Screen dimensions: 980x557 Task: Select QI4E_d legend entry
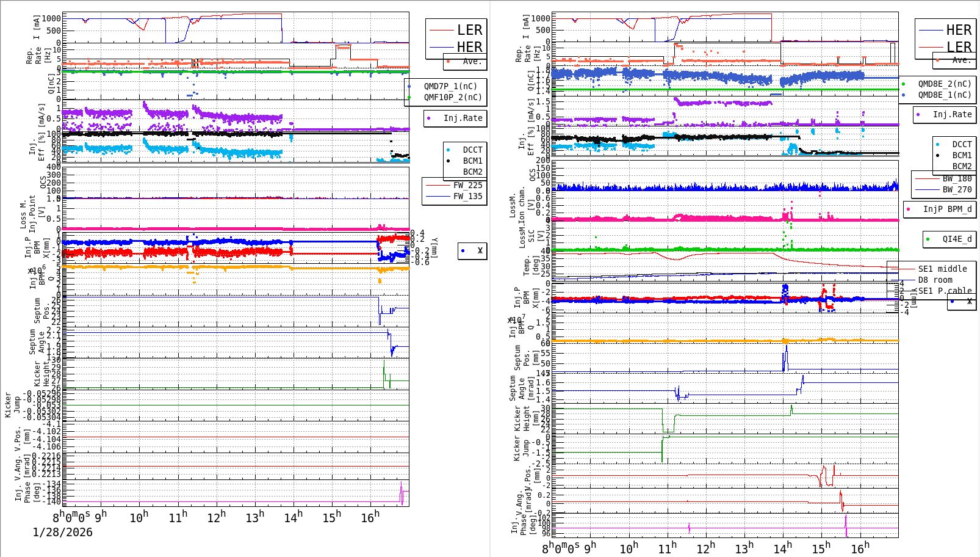pyautogui.click(x=957, y=239)
